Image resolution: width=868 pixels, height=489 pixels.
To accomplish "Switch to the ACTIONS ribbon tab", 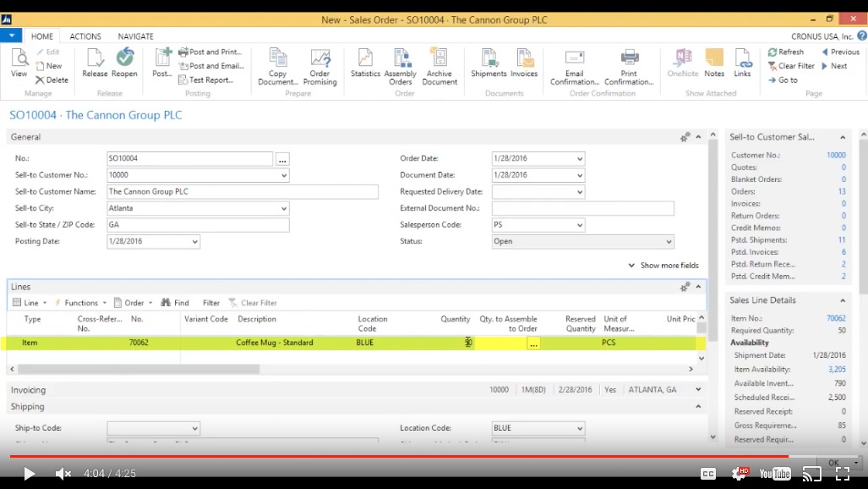I will (85, 36).
